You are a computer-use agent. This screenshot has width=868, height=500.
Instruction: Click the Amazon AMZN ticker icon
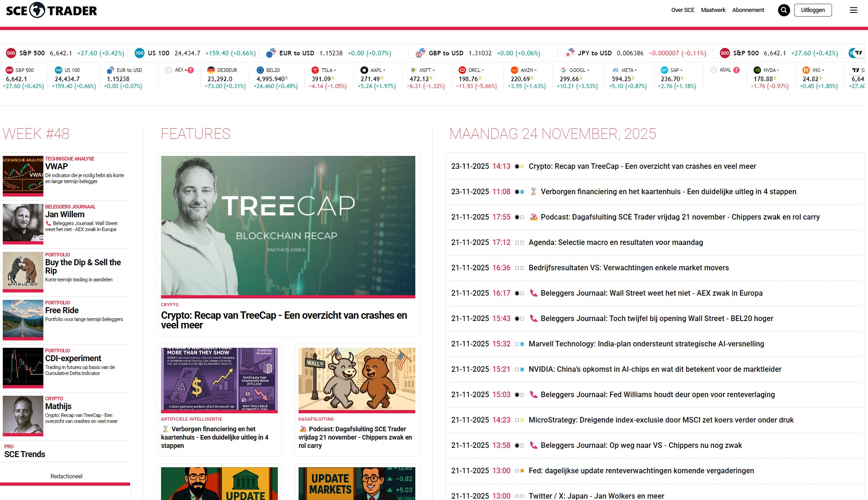(x=514, y=70)
